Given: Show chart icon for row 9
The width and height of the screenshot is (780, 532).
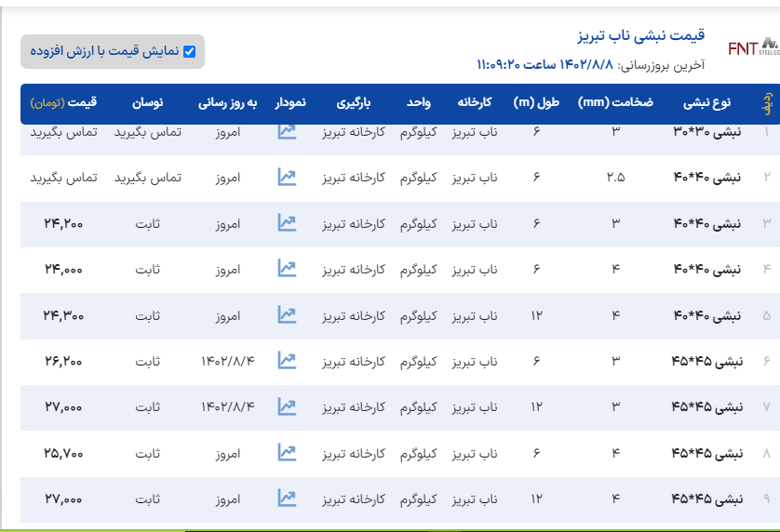Looking at the screenshot, I should click(x=287, y=499).
